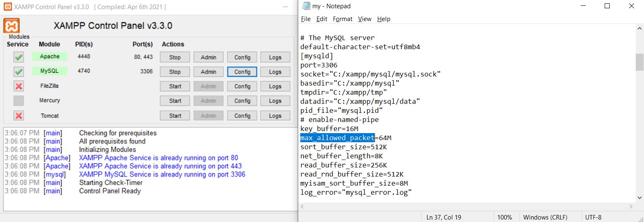Open Apache Logs menu
Screen dimensions: 644x222
(x=275, y=57)
